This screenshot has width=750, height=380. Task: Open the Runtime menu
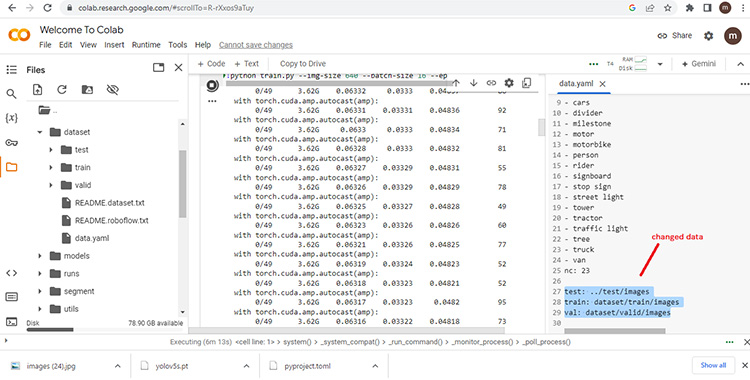pos(146,45)
